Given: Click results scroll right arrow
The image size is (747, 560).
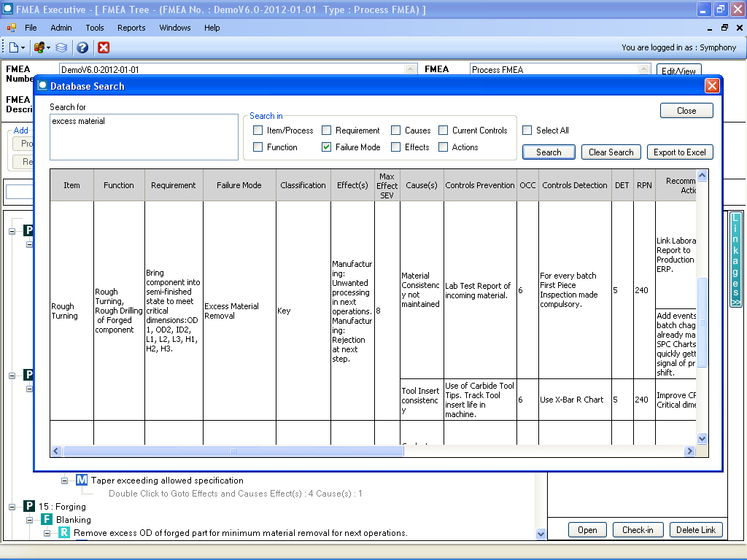Looking at the screenshot, I should (x=689, y=451).
